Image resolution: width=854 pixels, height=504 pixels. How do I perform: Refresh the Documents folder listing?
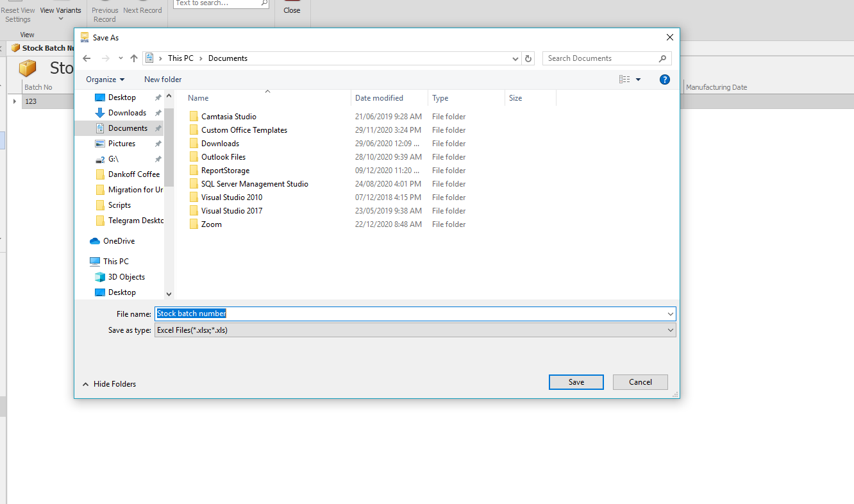point(528,58)
